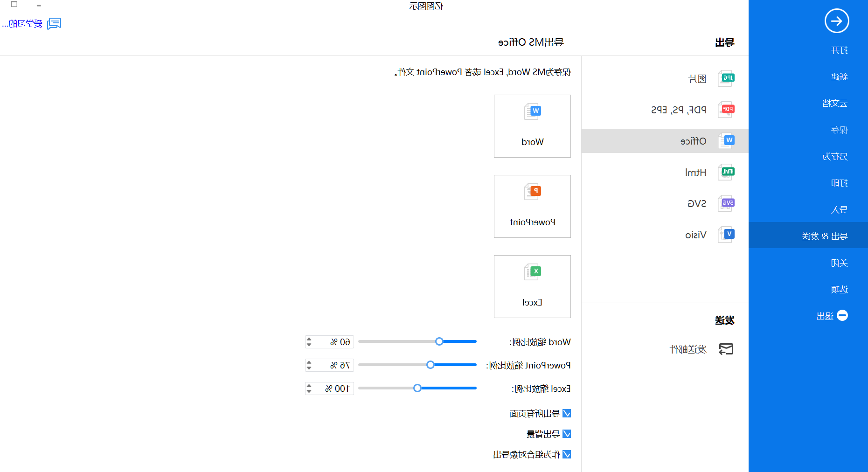Click the PowerPoint export tile label
This screenshot has height=472, width=868.
pos(532,222)
